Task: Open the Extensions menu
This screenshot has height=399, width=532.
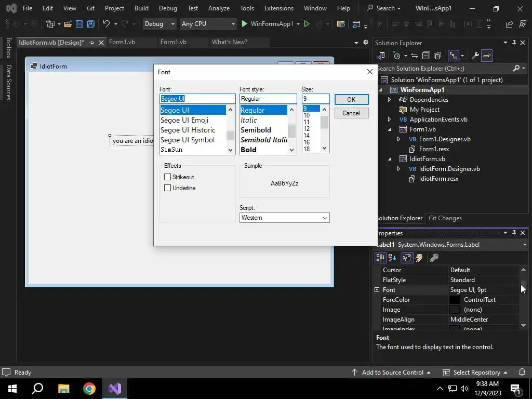Action: tap(279, 8)
